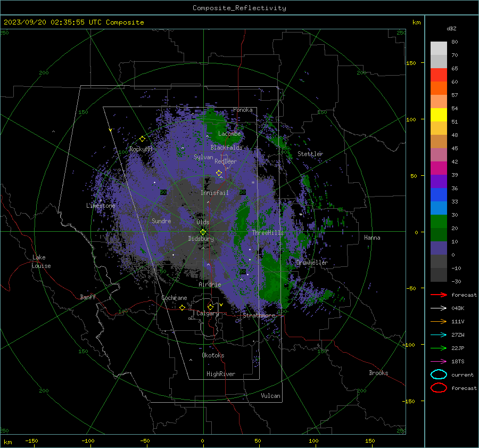Viewport: 479px width, 448px height.
Task: Click the yellow diamond marker near RedDeer
Action: pos(219,173)
